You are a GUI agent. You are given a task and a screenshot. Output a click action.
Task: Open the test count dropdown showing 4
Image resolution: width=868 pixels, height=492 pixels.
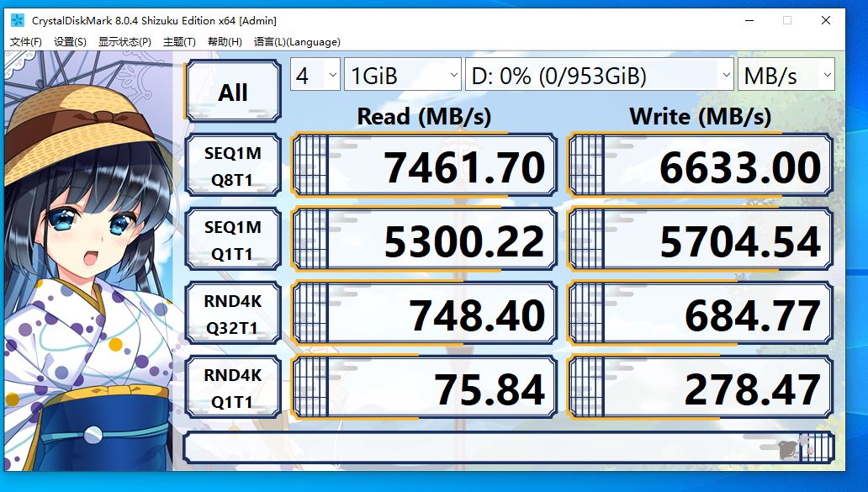coord(315,75)
